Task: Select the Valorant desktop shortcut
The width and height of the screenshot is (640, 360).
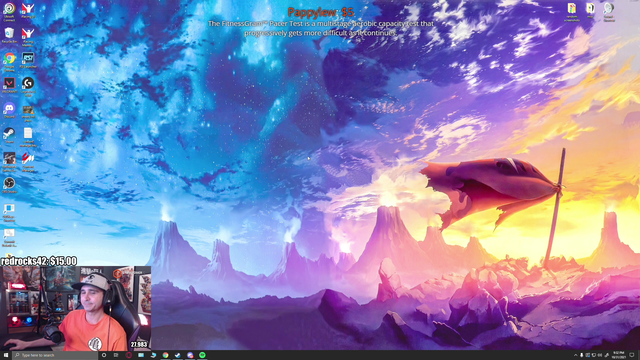Action: (x=9, y=86)
